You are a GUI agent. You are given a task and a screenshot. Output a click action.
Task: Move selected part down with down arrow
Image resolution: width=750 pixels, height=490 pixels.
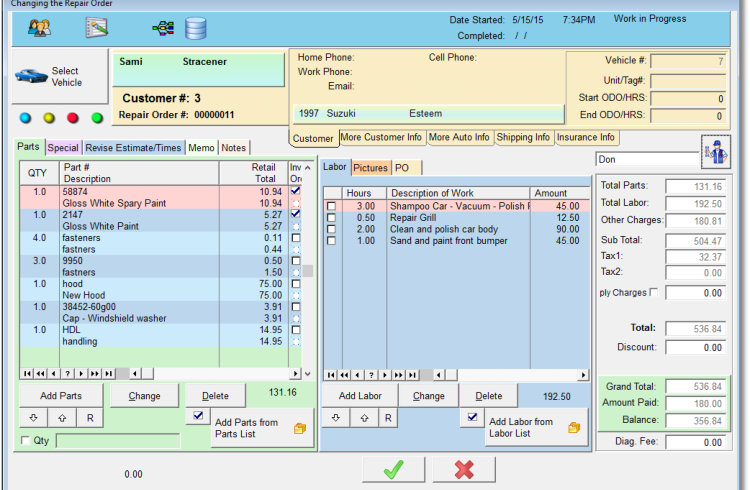pos(32,418)
